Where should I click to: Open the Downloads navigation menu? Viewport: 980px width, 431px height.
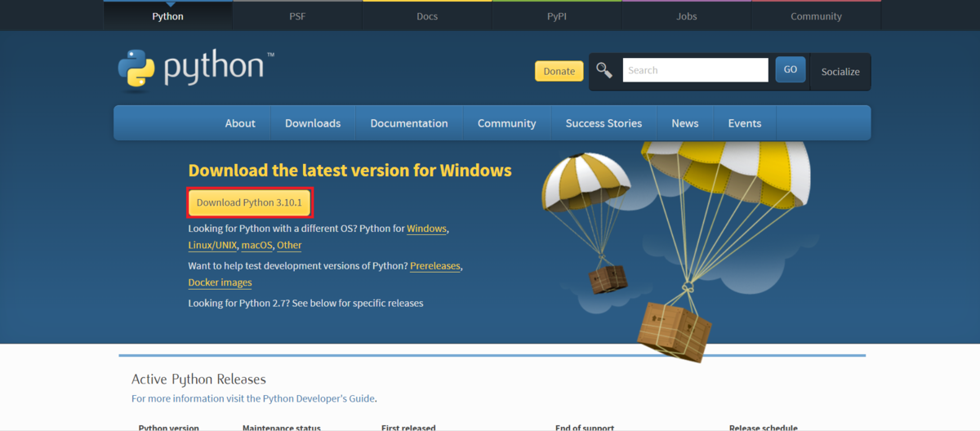pyautogui.click(x=313, y=123)
